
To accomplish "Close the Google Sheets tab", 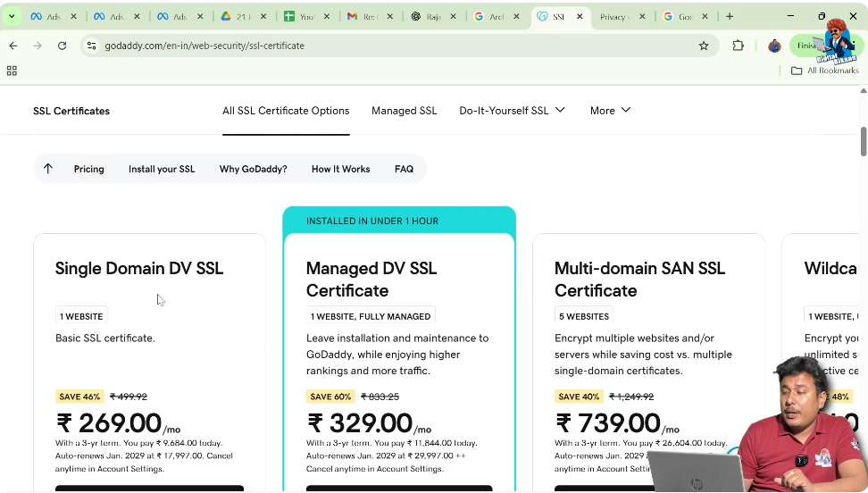I will coord(327,17).
